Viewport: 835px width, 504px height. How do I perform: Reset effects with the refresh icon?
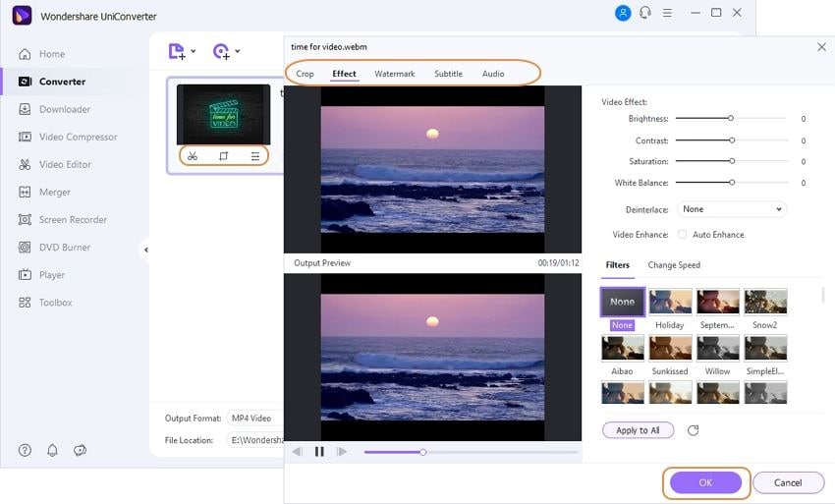tap(693, 430)
